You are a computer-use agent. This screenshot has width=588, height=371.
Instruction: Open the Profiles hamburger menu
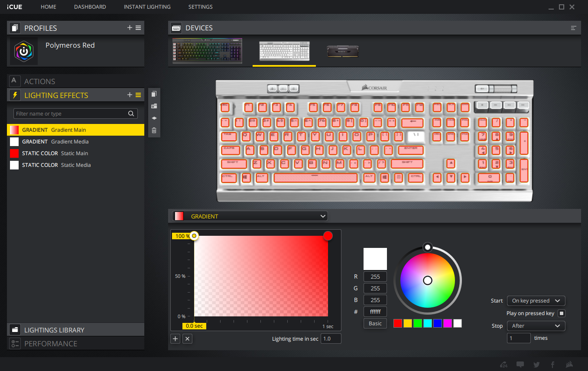[x=138, y=28]
